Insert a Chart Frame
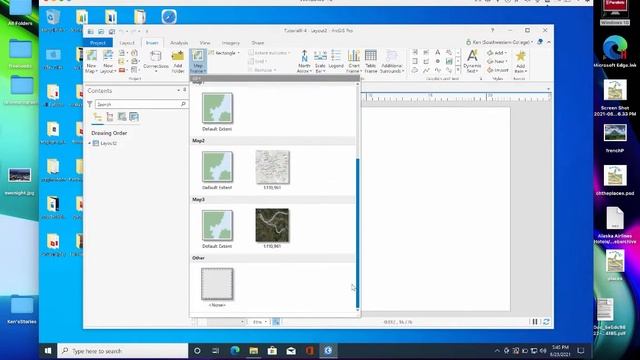Screen dimensions: 640x360 (354, 62)
